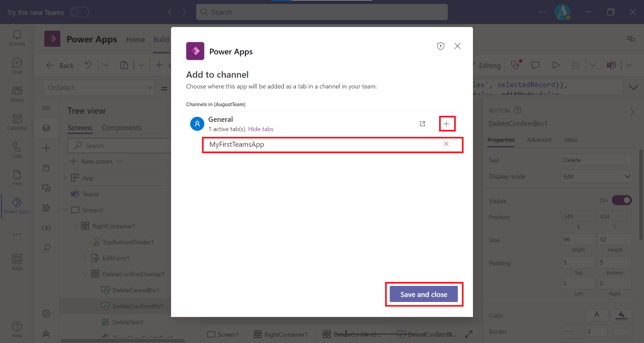Turn off the Visible toggle

[x=621, y=200]
